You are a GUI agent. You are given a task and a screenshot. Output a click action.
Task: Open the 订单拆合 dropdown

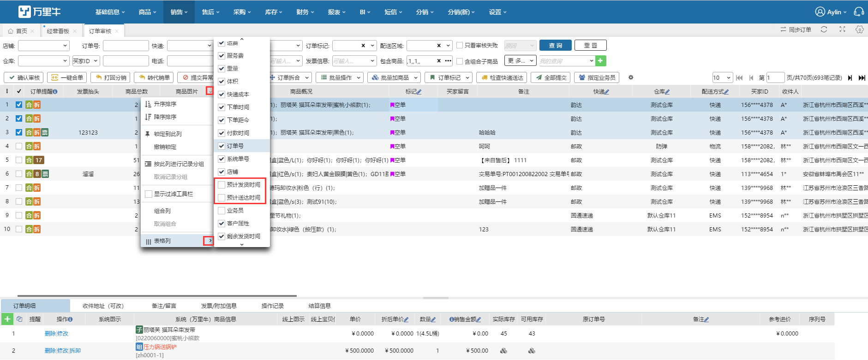[289, 77]
